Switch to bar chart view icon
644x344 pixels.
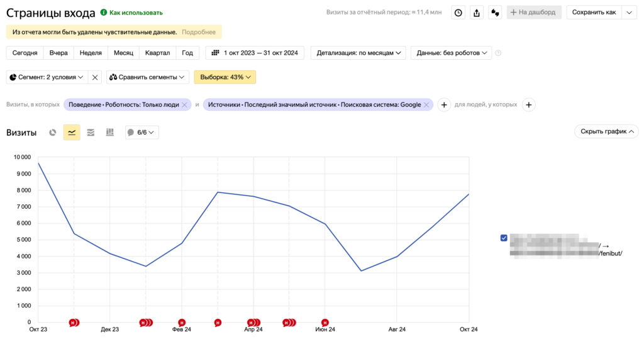(109, 133)
